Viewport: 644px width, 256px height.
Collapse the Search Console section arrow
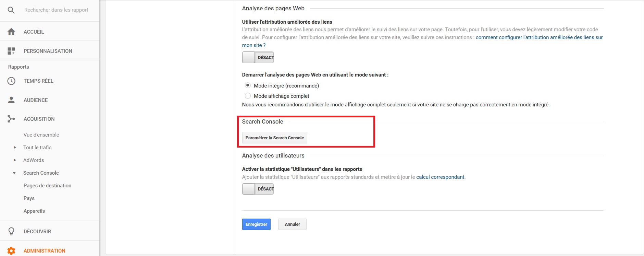click(x=14, y=173)
